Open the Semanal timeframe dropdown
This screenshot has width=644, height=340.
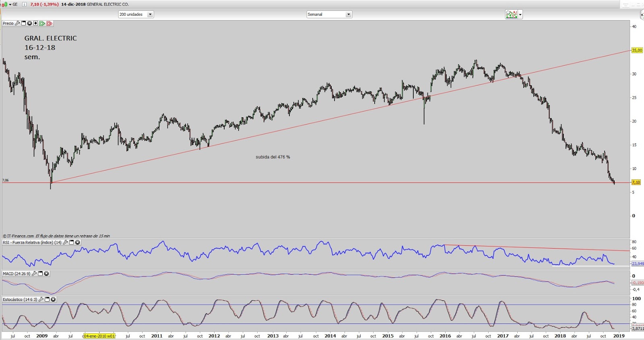tap(329, 15)
